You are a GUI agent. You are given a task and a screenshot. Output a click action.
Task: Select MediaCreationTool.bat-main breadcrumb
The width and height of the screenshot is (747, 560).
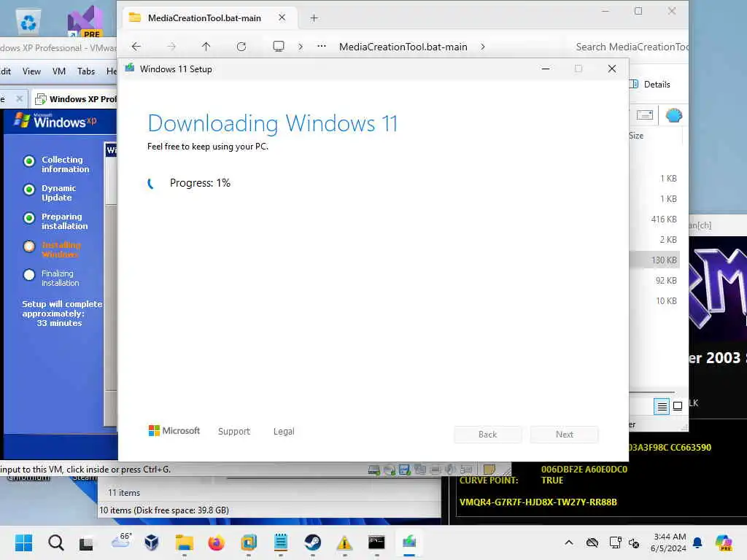coord(403,47)
